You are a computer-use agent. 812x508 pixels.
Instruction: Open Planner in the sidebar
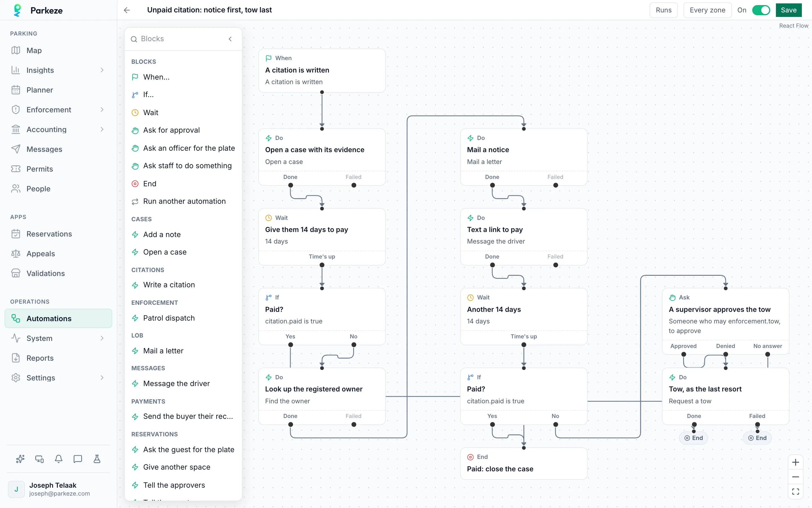click(x=58, y=90)
